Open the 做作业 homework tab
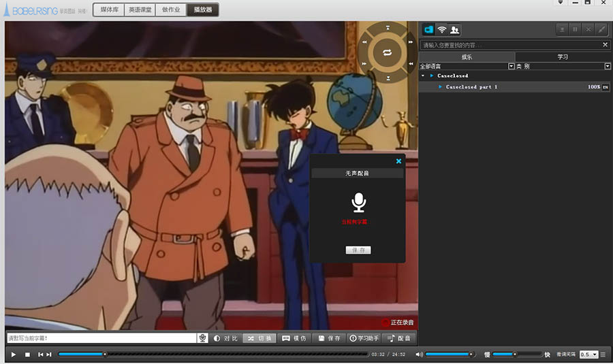The image size is (613, 364). (171, 10)
